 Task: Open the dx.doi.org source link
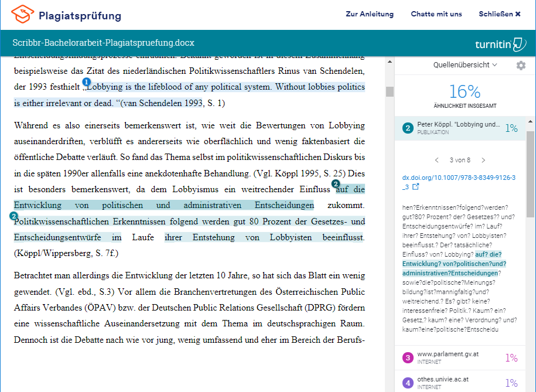tap(459, 182)
